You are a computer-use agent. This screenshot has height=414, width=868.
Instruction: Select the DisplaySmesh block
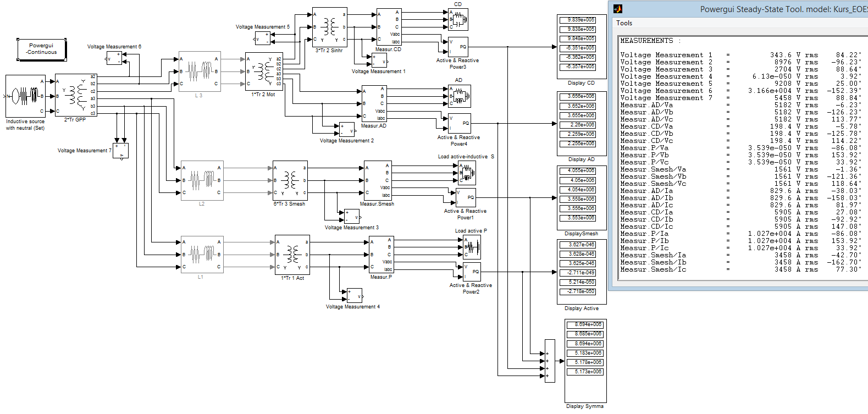(582, 198)
